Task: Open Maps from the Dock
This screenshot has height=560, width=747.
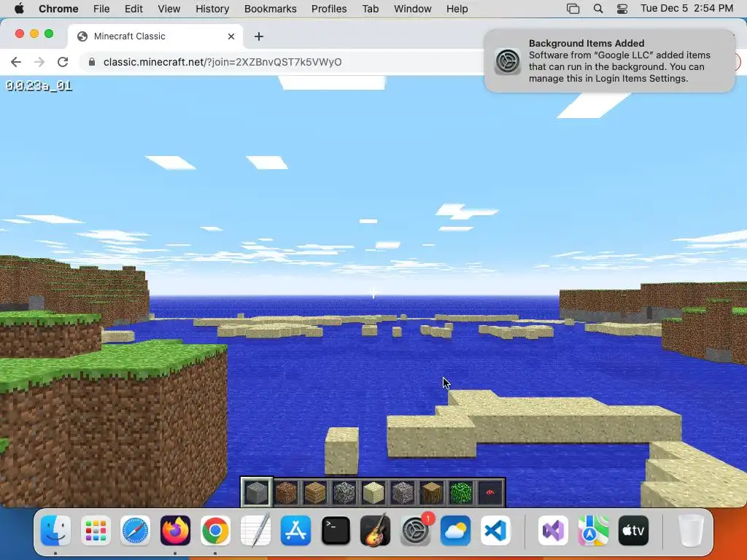Action: point(593,530)
